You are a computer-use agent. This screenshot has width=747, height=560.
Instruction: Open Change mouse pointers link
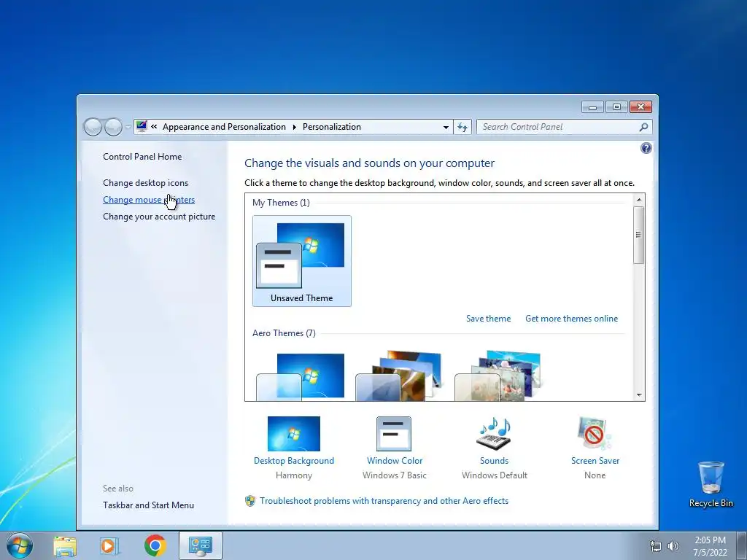pyautogui.click(x=149, y=200)
